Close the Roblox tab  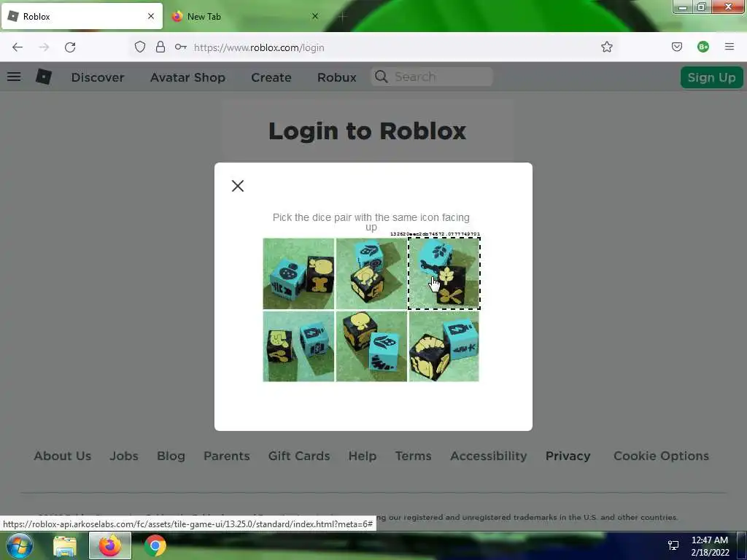pyautogui.click(x=151, y=16)
